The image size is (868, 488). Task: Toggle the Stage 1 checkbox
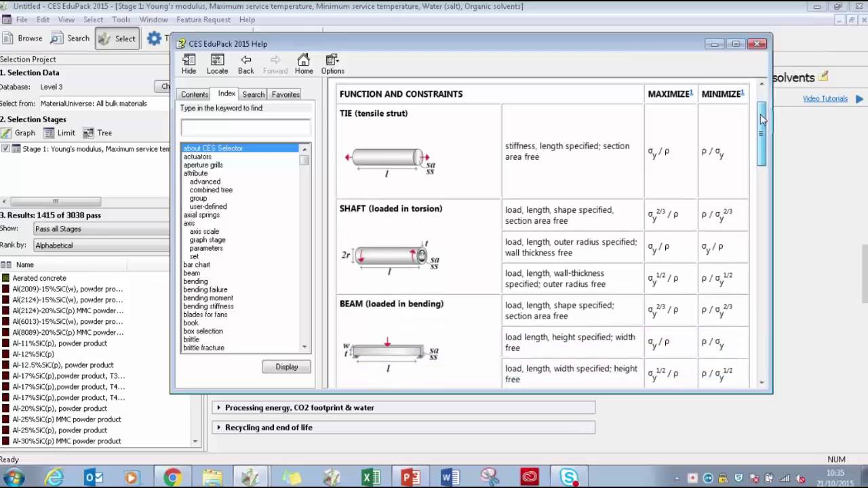tap(6, 149)
